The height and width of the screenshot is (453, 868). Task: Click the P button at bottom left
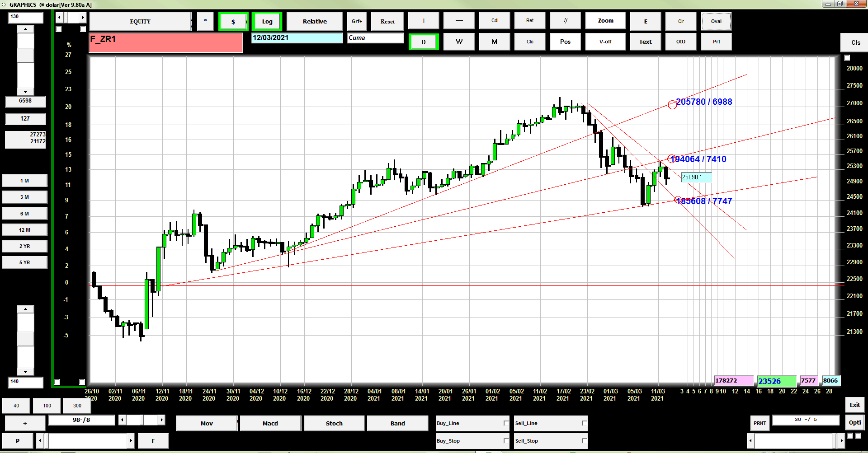[x=18, y=441]
